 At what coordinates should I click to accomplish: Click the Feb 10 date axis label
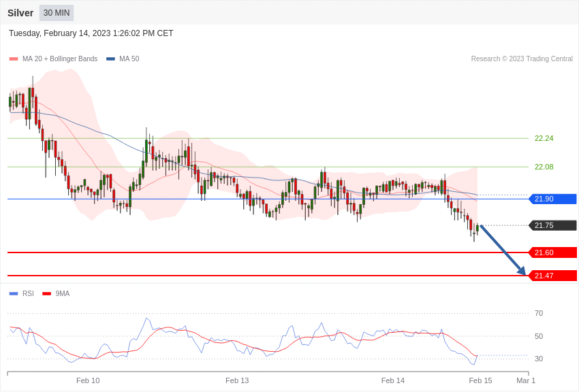point(88,380)
